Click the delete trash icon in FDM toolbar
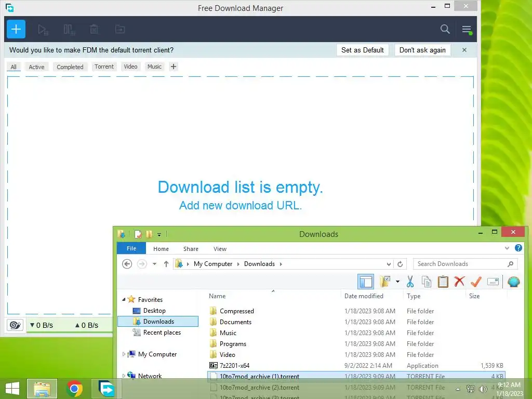 (94, 30)
